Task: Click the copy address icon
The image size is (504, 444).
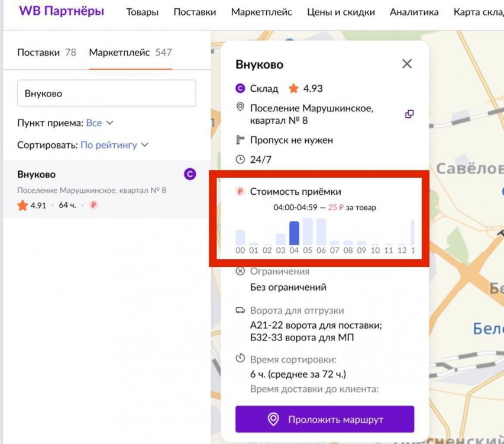Action: 409,114
